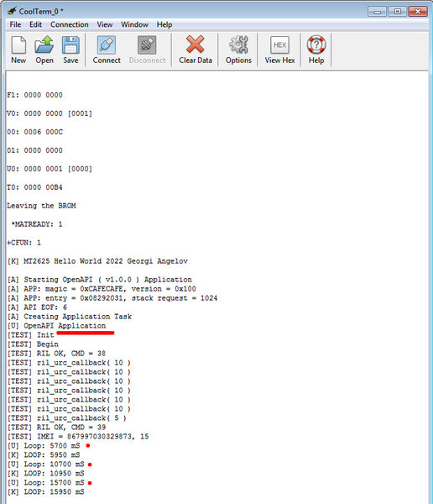Click the '[K] LOOP: 5950 mS' line
Image resolution: width=433 pixels, height=504 pixels.
(x=44, y=454)
